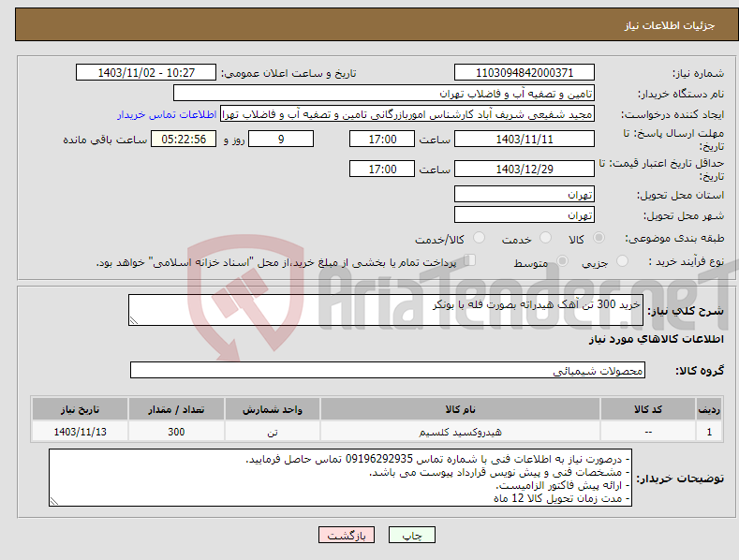Select the جزیی purchase type radio

tap(622, 260)
